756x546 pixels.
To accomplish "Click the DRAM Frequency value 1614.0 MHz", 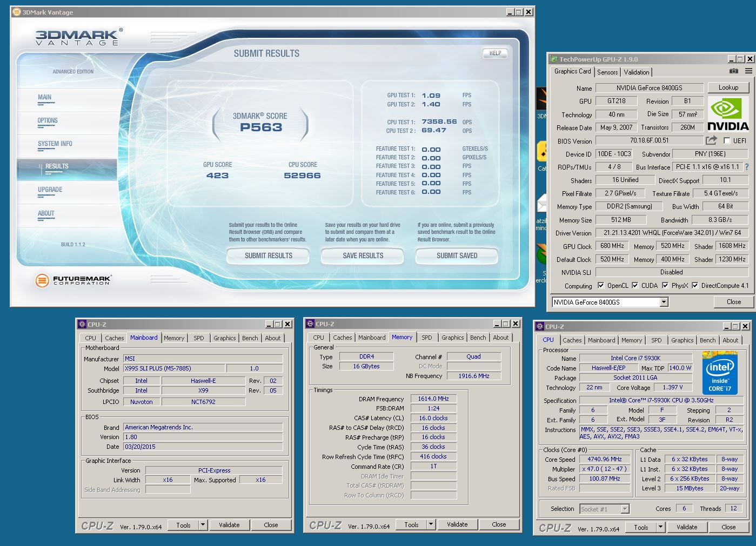I will pyautogui.click(x=433, y=399).
